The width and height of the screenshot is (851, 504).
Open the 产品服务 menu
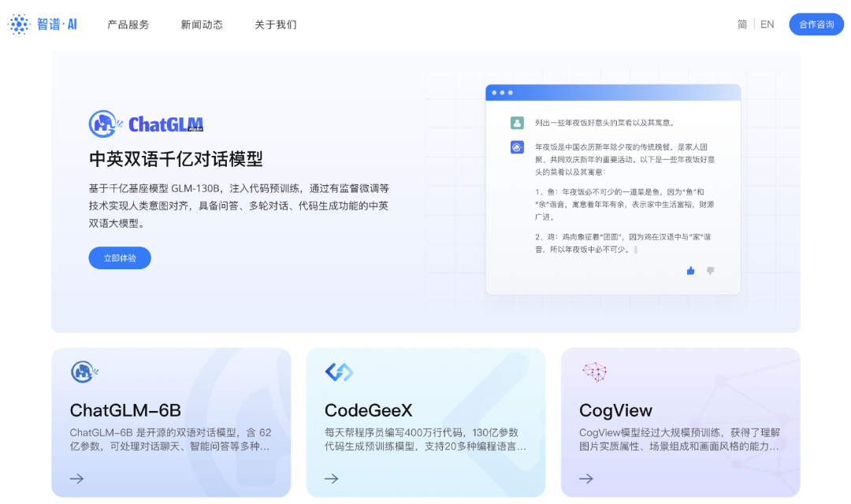[128, 24]
